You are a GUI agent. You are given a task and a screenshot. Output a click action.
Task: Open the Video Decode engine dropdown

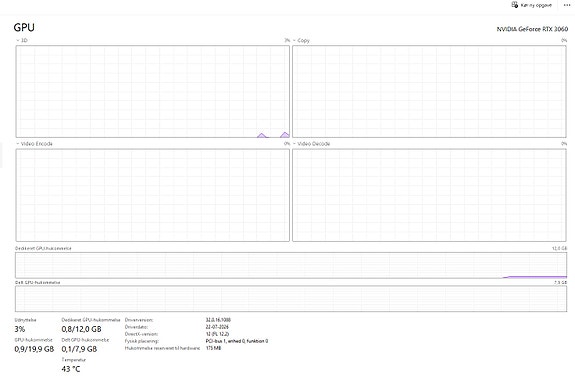point(311,144)
